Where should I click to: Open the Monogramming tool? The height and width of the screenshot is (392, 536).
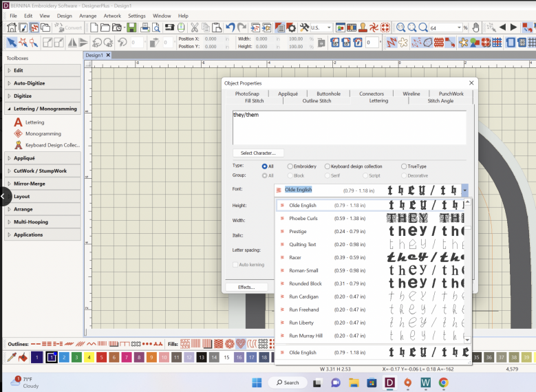coord(43,133)
